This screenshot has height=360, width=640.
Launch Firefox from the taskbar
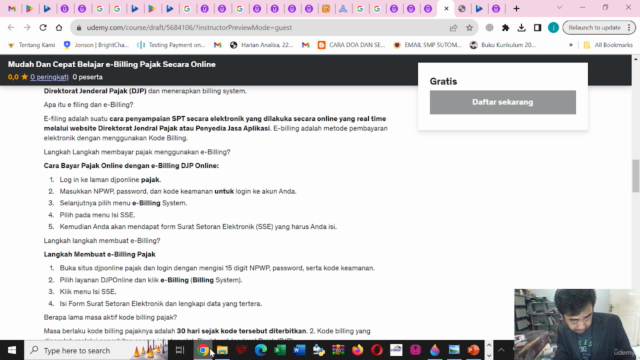[358, 350]
